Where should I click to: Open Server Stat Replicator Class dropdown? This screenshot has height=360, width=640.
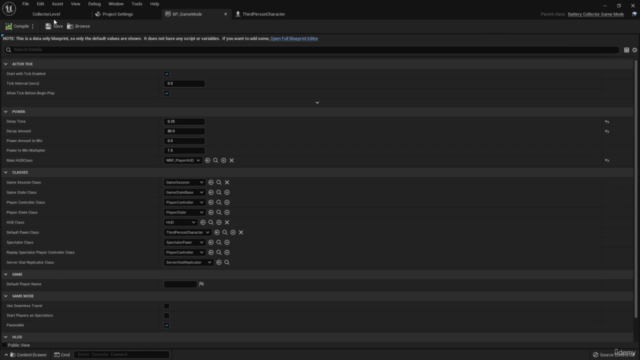(x=188, y=262)
